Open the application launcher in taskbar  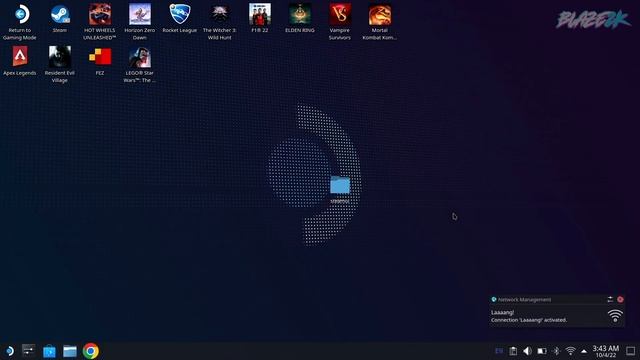point(10,351)
